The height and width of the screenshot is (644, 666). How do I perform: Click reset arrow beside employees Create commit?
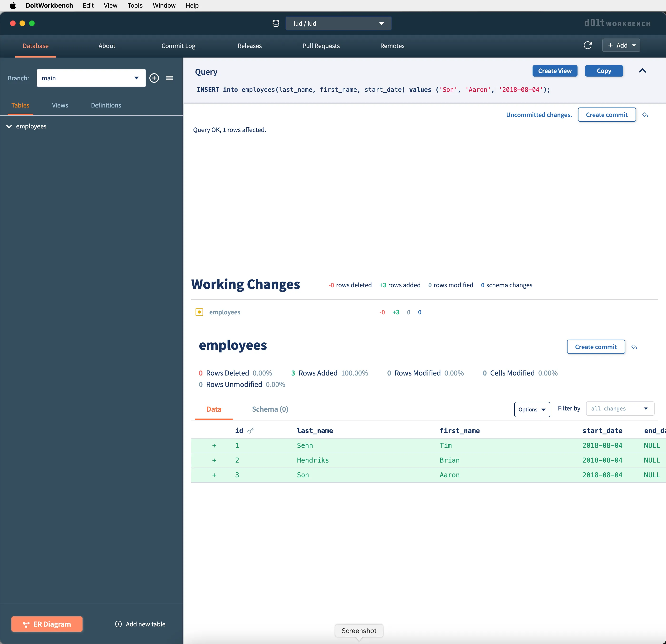tap(634, 347)
